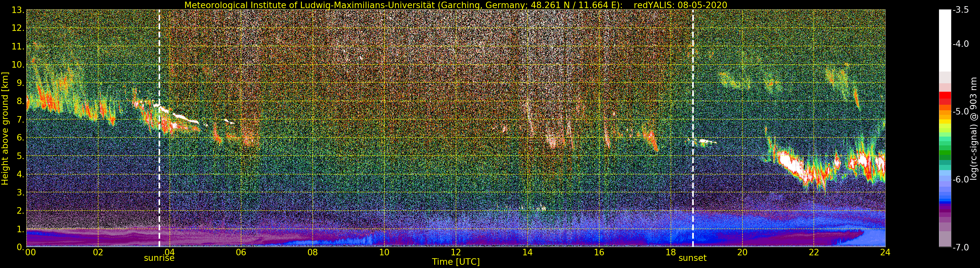This screenshot has height=268, width=980.
Task: Click the 14 time tick label
Action: [x=527, y=252]
